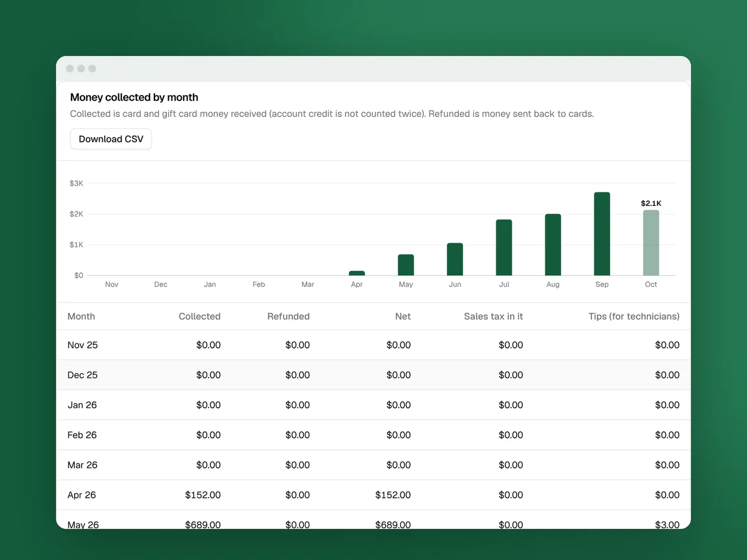
Task: Select the May bar in chart
Action: pyautogui.click(x=406, y=265)
